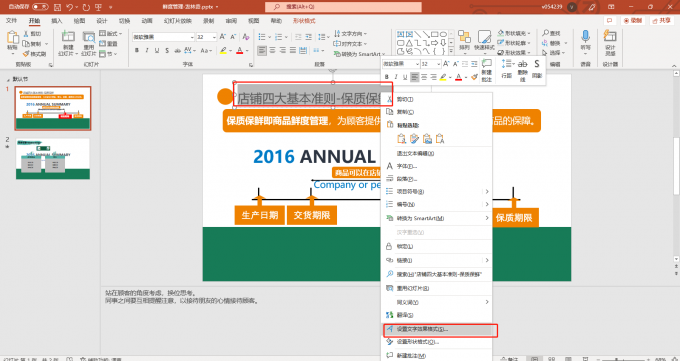Click the Format Painter (格式刷) button in ribbon

34,54
